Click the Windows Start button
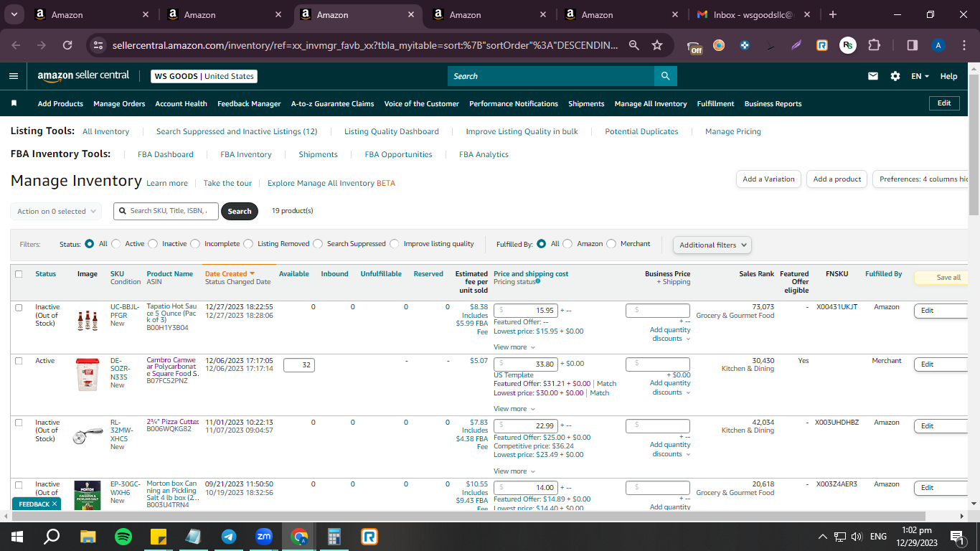The width and height of the screenshot is (980, 551). point(17,536)
